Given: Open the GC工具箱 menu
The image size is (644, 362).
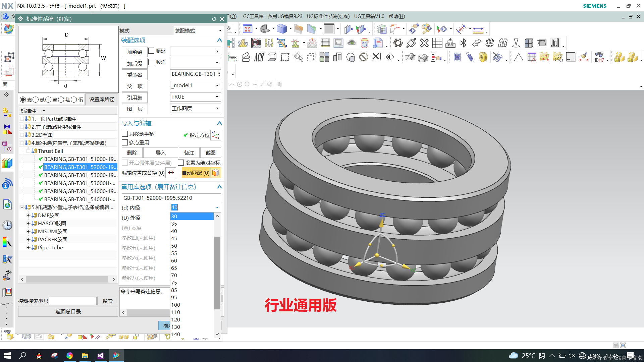Looking at the screenshot, I should 253,16.
